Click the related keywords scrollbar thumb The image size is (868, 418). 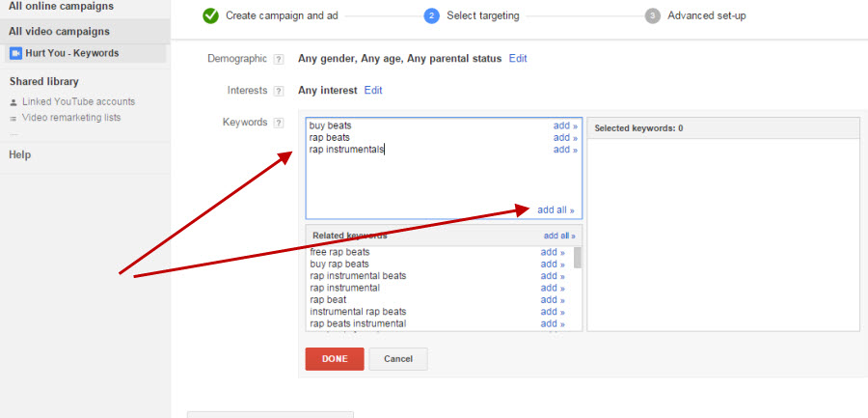click(x=578, y=258)
